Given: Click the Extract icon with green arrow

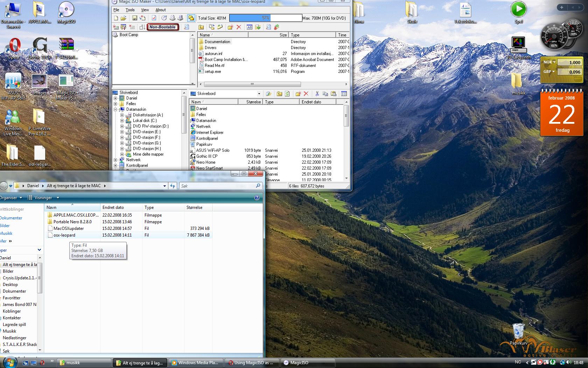Looking at the screenshot, I should click(258, 27).
